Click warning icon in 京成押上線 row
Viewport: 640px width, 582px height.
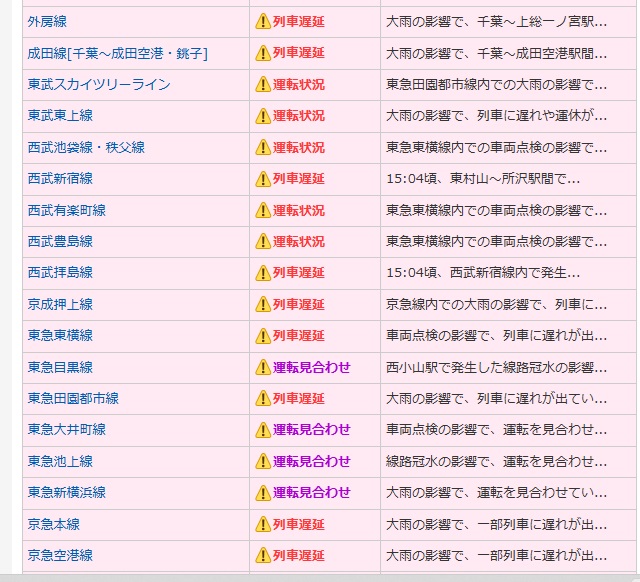(263, 304)
